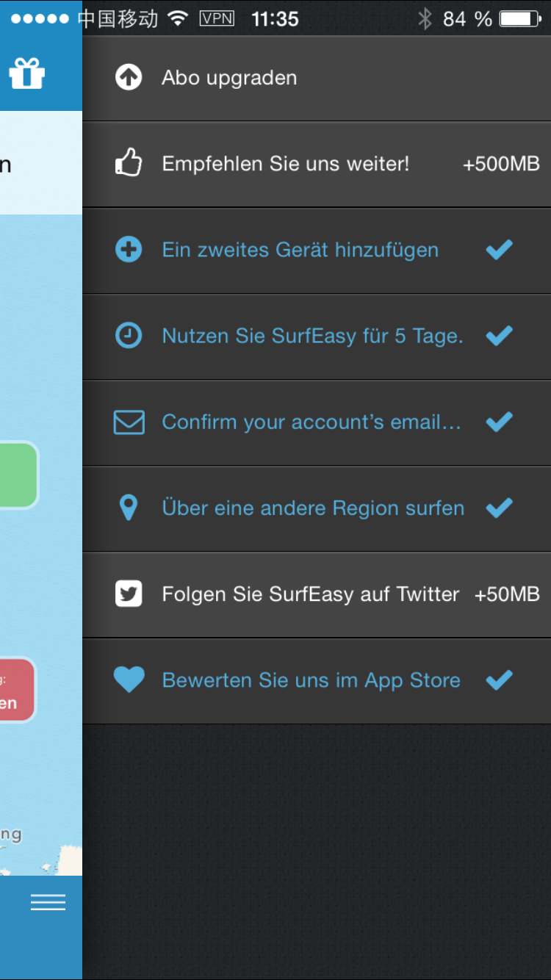The height and width of the screenshot is (980, 551).
Task: Click checkmark next to Bewerten Sie uns
Action: (500, 680)
